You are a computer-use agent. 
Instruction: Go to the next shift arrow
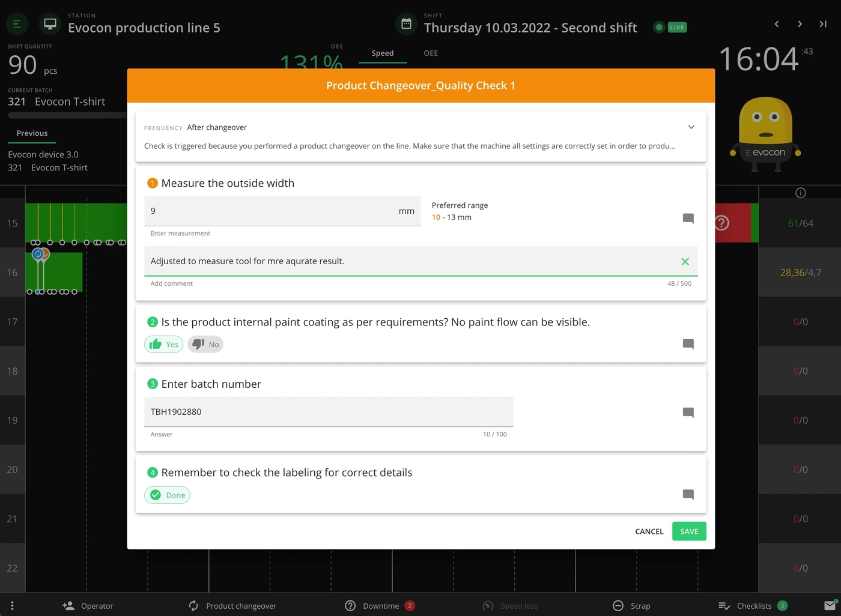pyautogui.click(x=800, y=24)
